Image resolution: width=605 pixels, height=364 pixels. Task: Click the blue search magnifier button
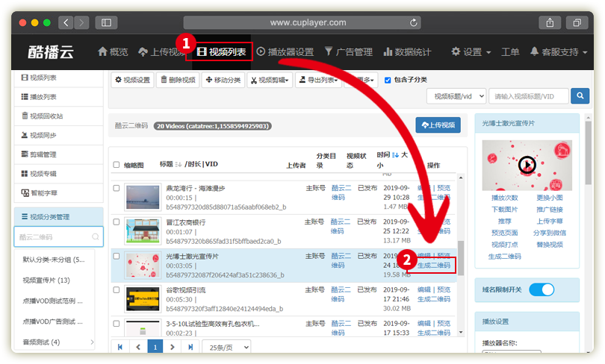(580, 96)
